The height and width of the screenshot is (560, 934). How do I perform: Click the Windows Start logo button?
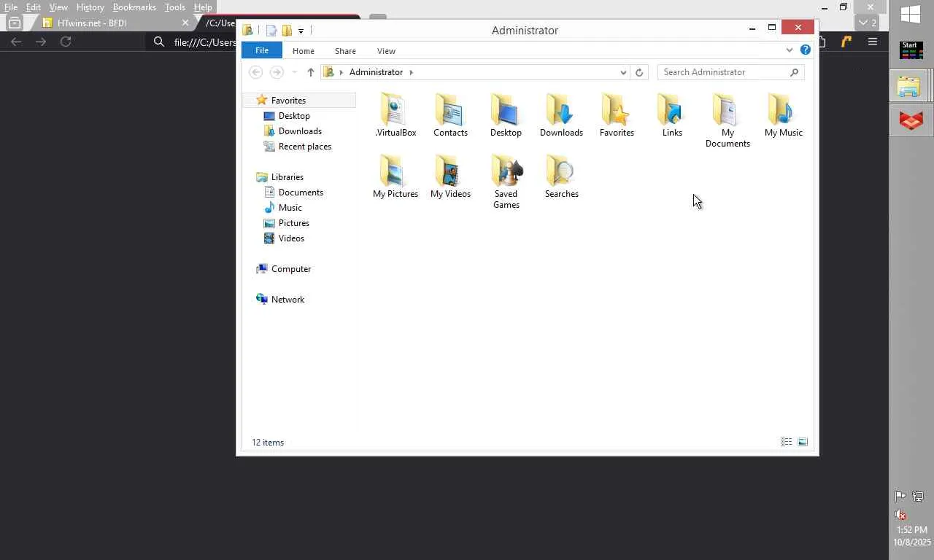click(x=911, y=15)
